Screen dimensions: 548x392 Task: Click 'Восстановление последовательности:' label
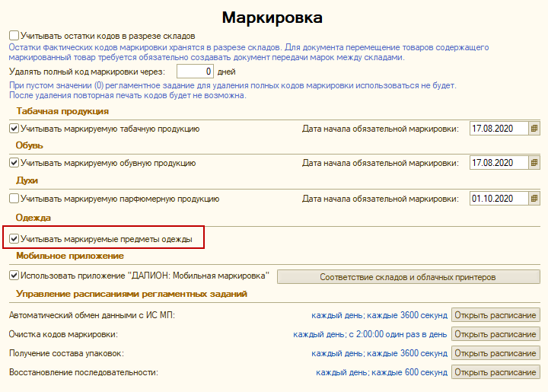point(84,372)
